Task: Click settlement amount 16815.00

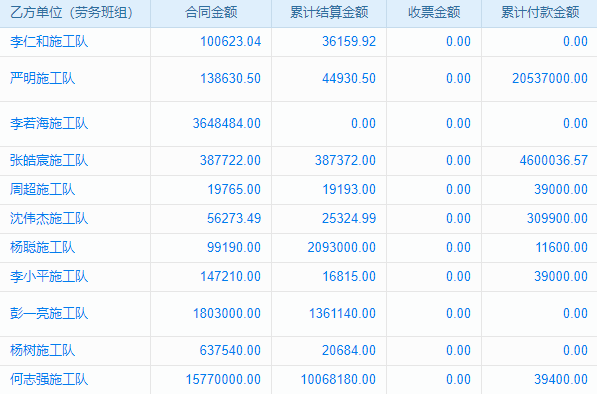Action: 350,276
